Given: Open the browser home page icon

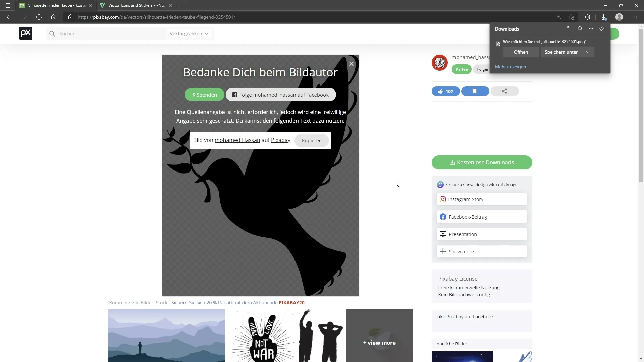Looking at the screenshot, I should [x=54, y=17].
